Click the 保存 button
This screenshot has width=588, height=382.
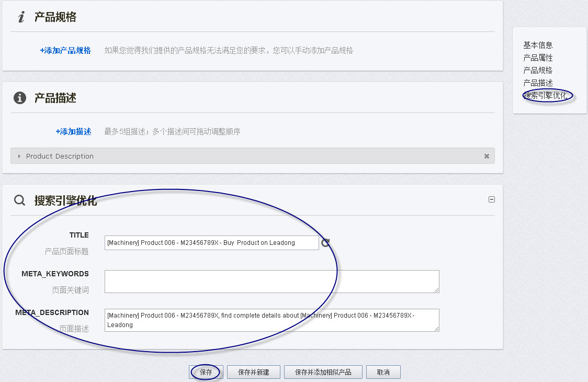[206, 372]
